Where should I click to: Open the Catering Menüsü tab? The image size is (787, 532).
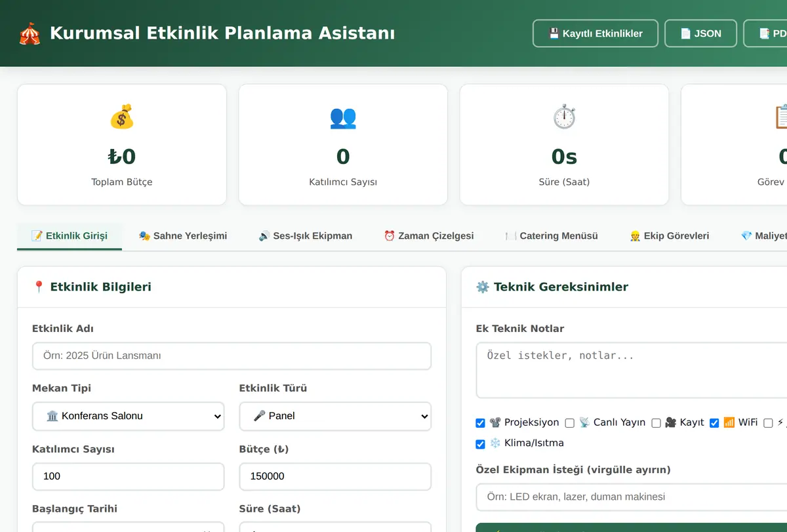pos(552,236)
